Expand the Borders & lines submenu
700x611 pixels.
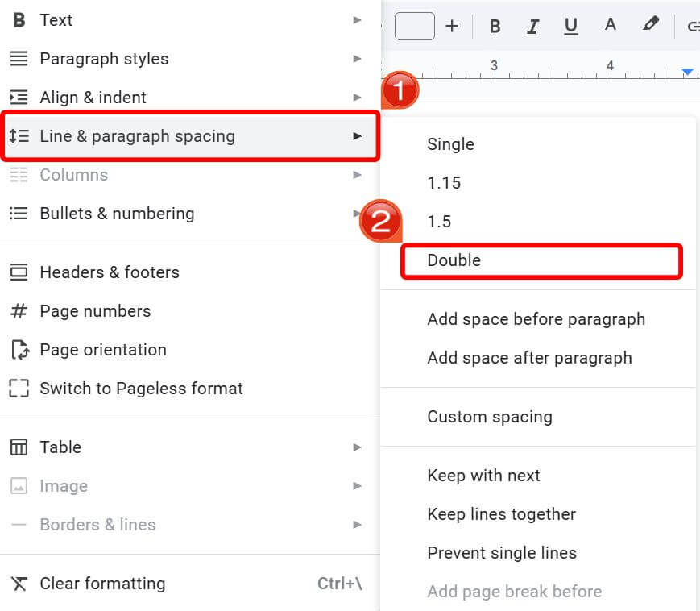(357, 525)
